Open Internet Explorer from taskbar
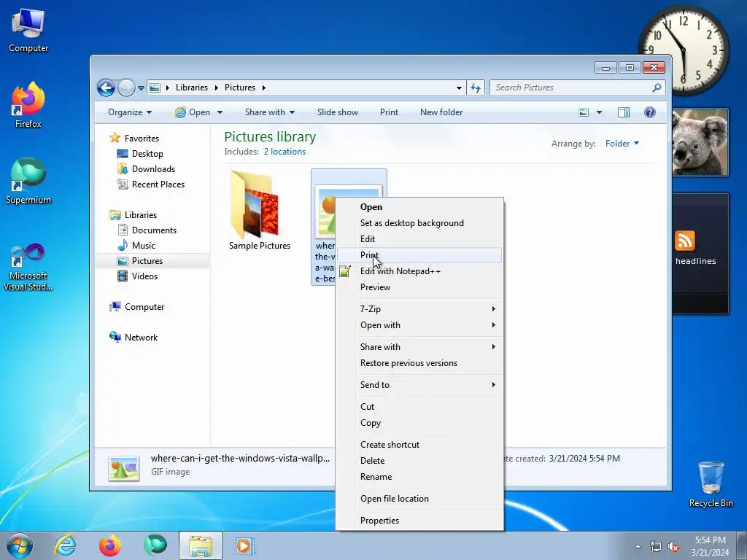 pos(65,545)
